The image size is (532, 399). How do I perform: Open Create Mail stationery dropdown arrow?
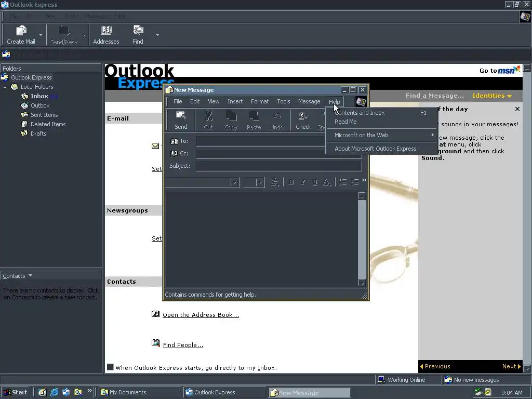click(x=41, y=35)
